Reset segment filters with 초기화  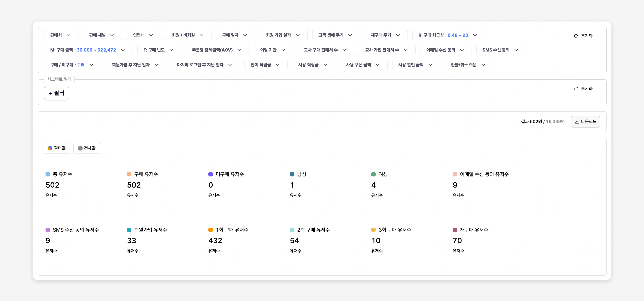(x=583, y=88)
